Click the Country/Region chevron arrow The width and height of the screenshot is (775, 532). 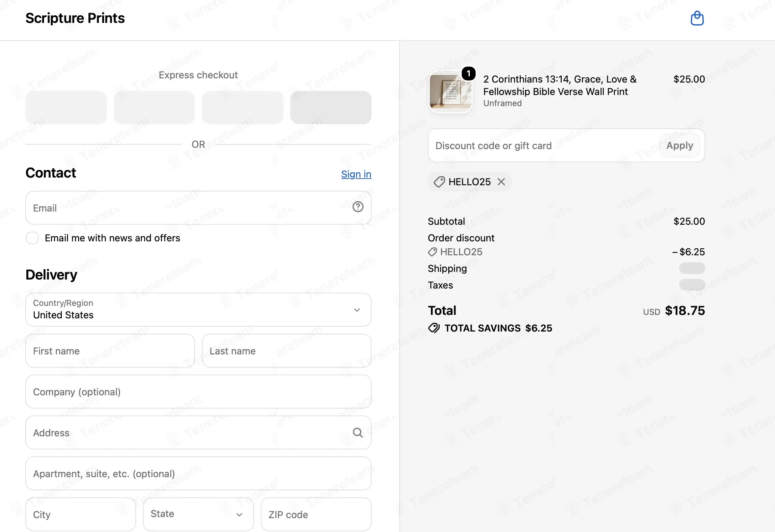pos(357,310)
